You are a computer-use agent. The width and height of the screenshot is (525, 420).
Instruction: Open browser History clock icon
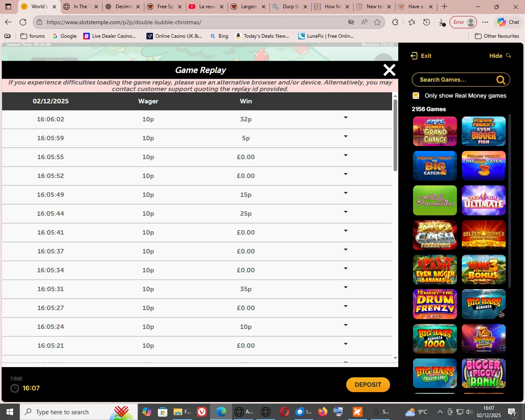click(x=427, y=22)
